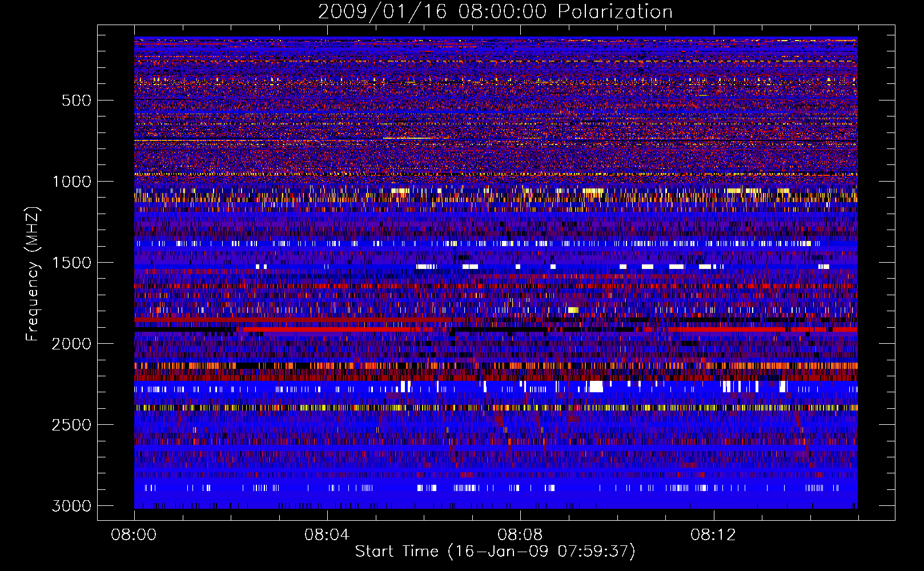924x571 pixels.
Task: Click the 1500 frequency tick label
Action: (x=72, y=263)
